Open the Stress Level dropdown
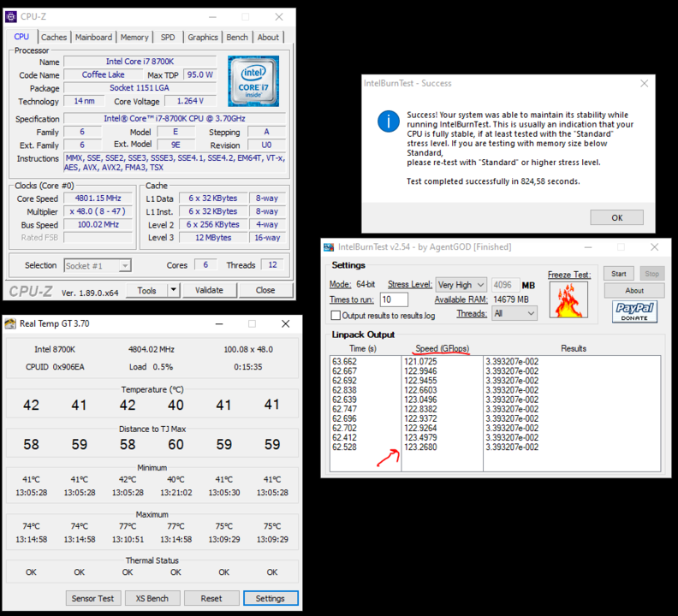The width and height of the screenshot is (678, 616). click(461, 285)
